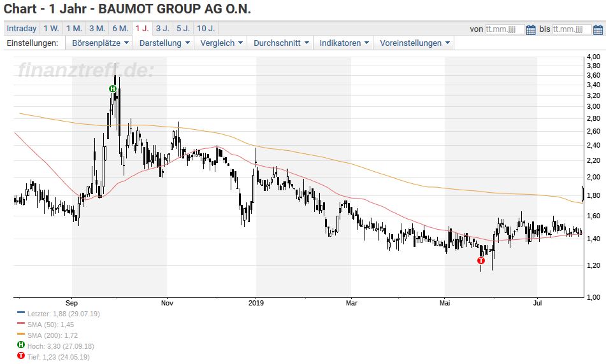Image resolution: width=606 pixels, height=364 pixels.
Task: Click the green H high marker on chart
Action: (112, 89)
